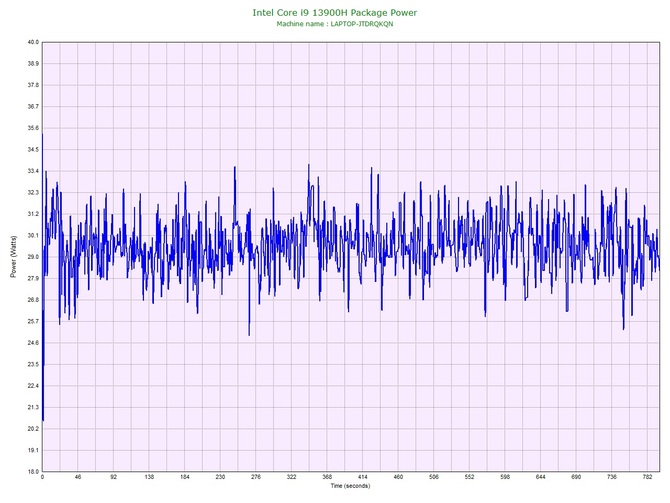Screen dimensions: 670x503
Task: Click the 'Time (seconds)' axis label
Action: [x=350, y=486]
